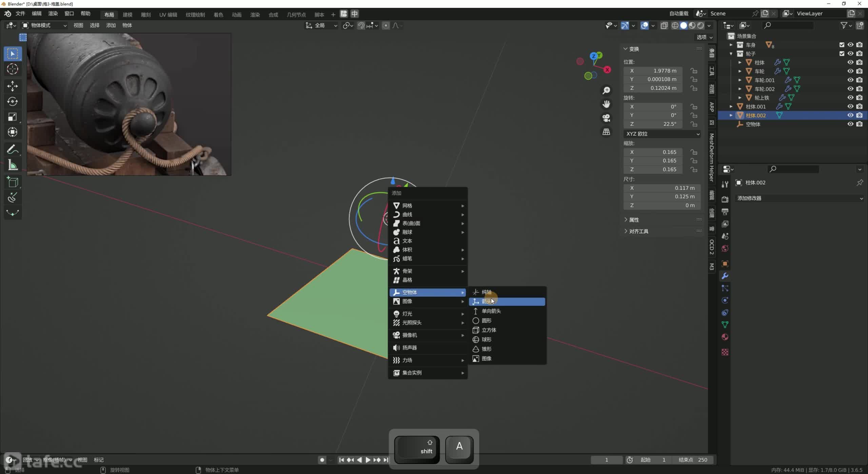
Task: Toggle visibility of 车轮.001
Action: coord(850,80)
